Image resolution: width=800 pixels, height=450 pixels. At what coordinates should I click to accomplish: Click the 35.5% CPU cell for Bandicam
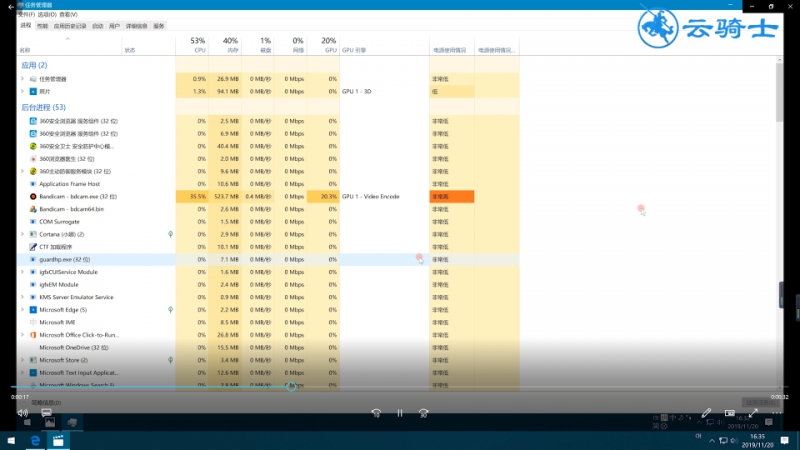(x=192, y=196)
